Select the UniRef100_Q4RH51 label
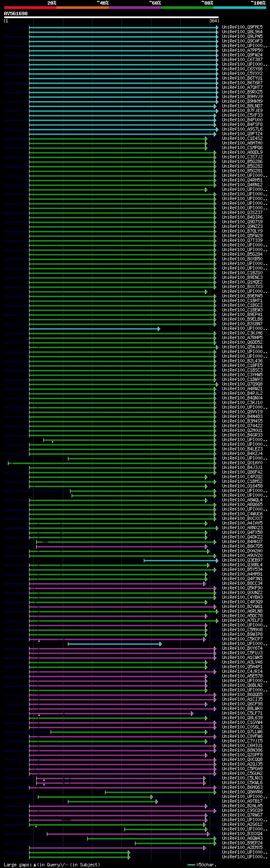This screenshot has width=270, height=868. coord(242,180)
